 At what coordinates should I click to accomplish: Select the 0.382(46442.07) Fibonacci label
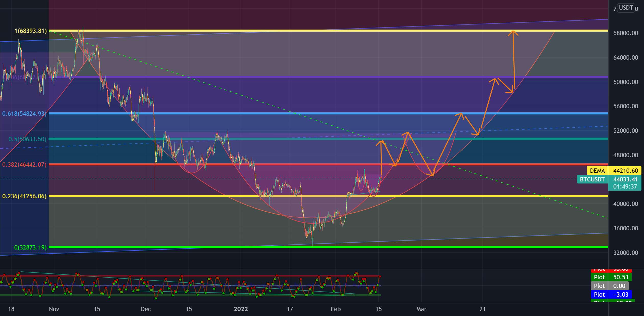click(x=24, y=164)
